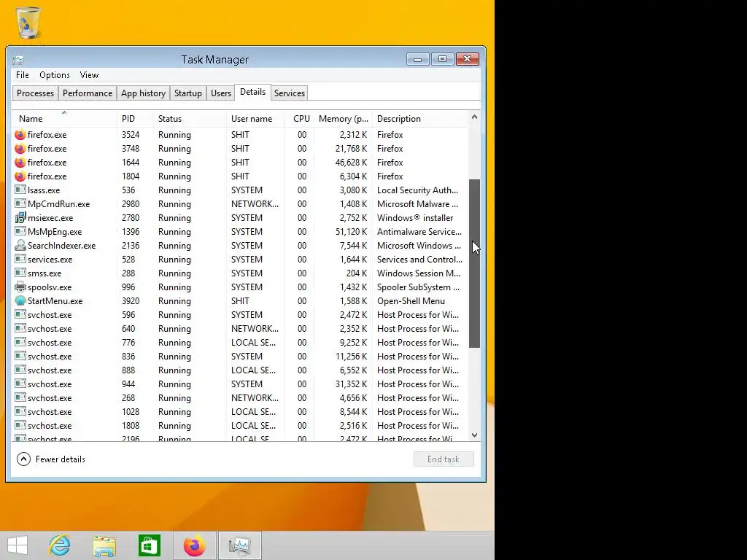Sort by the Memory column header
This screenshot has width=747, height=560.
coord(343,119)
